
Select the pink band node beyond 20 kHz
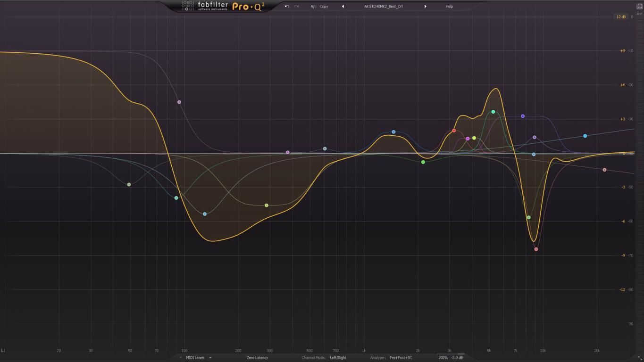point(605,170)
